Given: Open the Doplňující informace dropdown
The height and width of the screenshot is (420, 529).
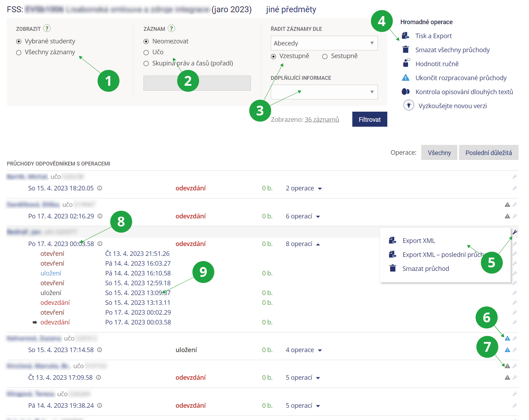Looking at the screenshot, I should [324, 92].
